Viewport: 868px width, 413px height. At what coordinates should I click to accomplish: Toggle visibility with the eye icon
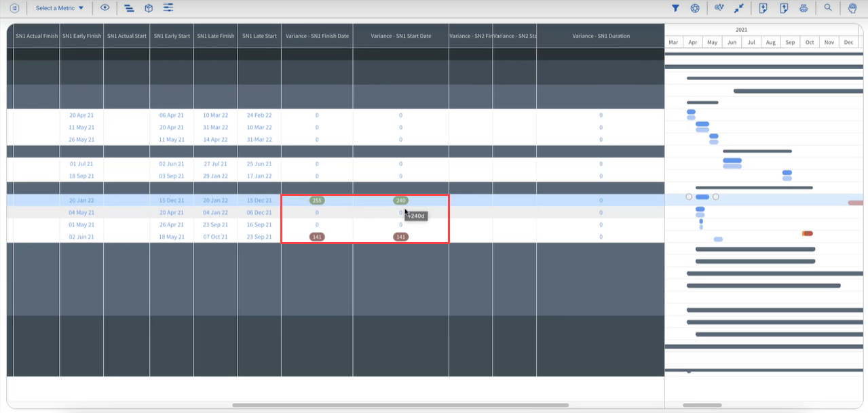pyautogui.click(x=105, y=8)
